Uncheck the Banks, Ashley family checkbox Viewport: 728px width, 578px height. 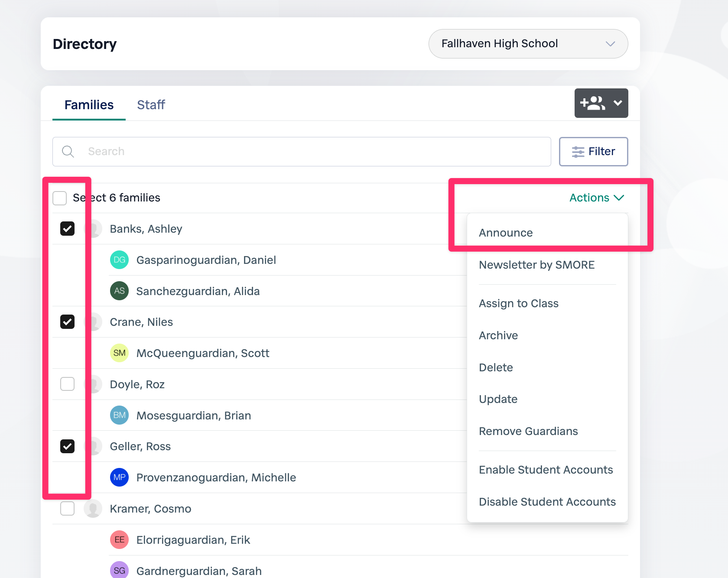click(x=67, y=229)
